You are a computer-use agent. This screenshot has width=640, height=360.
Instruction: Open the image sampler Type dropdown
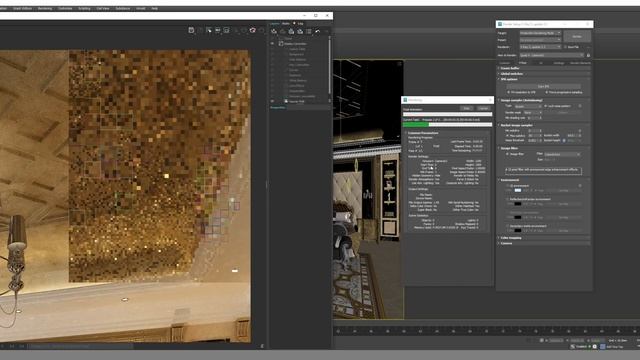(527, 106)
